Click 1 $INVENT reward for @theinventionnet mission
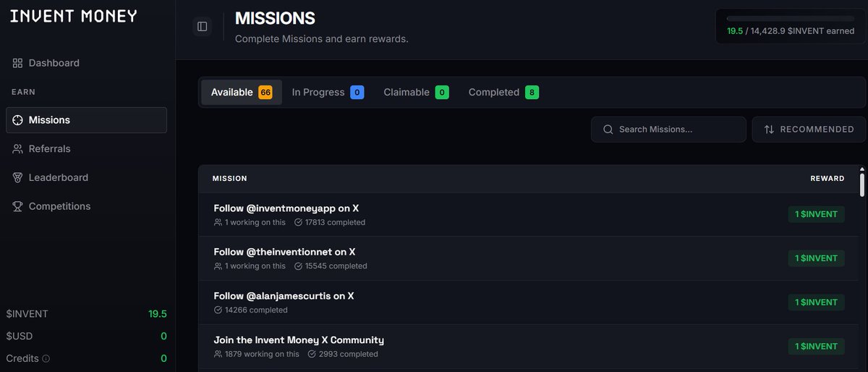 coord(816,258)
